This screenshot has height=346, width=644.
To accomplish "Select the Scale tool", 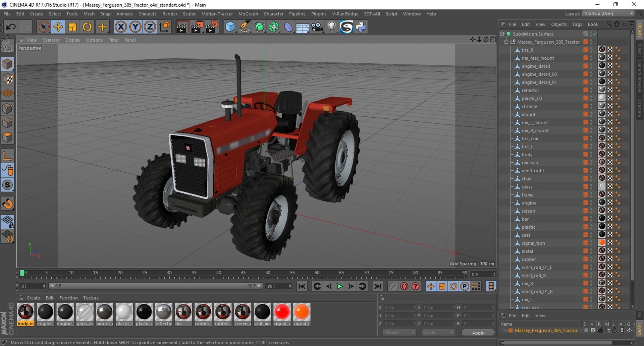I will click(72, 27).
